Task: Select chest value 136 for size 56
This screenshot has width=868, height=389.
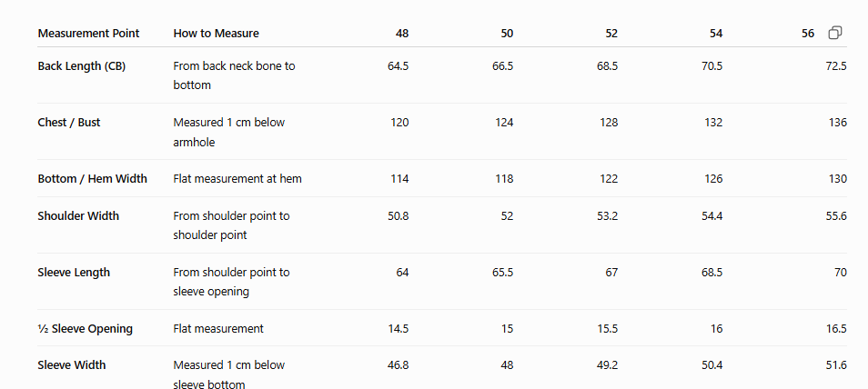Action: [838, 123]
